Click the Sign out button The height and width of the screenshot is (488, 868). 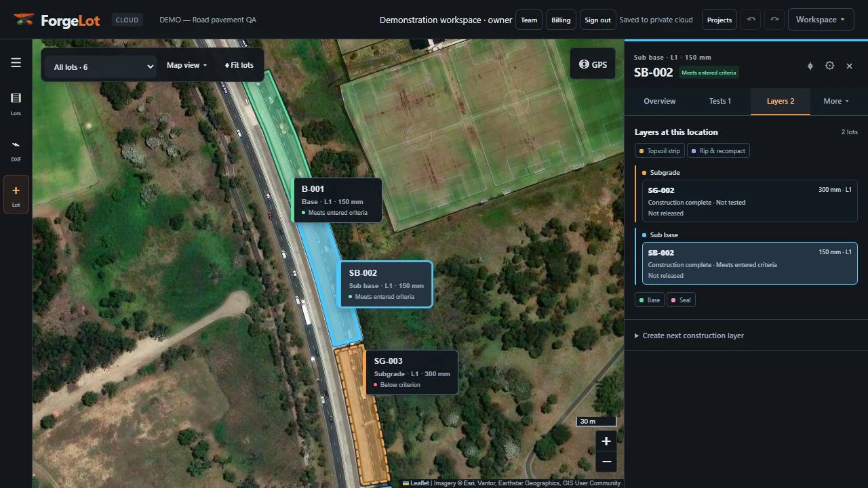tap(597, 20)
